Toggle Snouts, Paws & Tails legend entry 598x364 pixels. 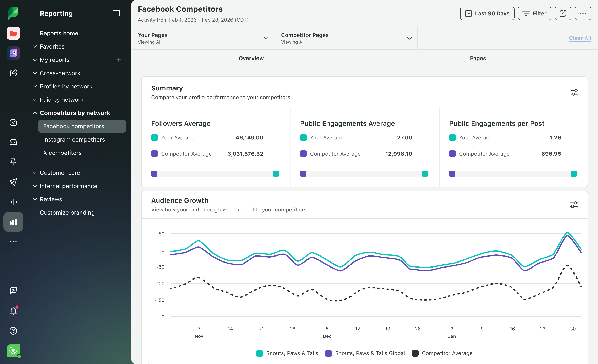(x=287, y=353)
